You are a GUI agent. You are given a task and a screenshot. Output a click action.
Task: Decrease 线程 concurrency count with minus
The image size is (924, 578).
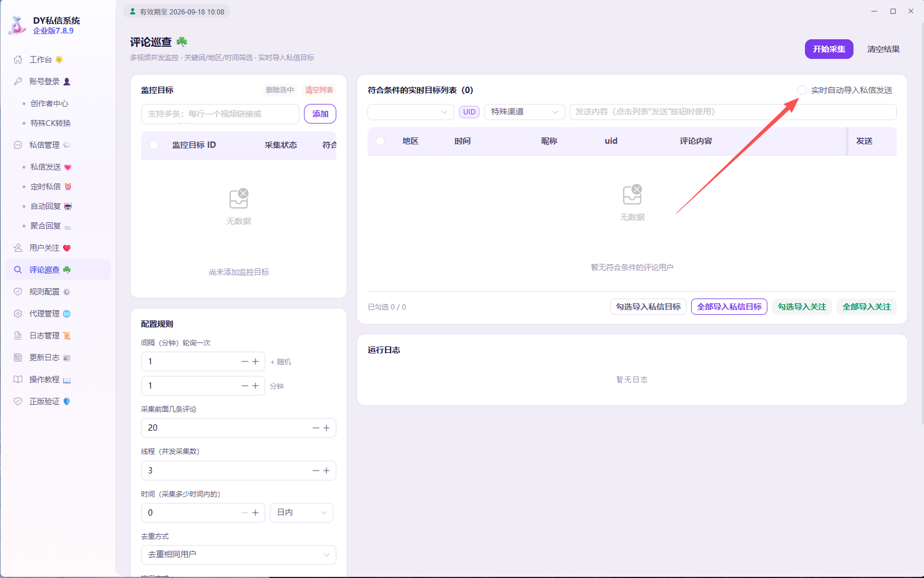[316, 471]
